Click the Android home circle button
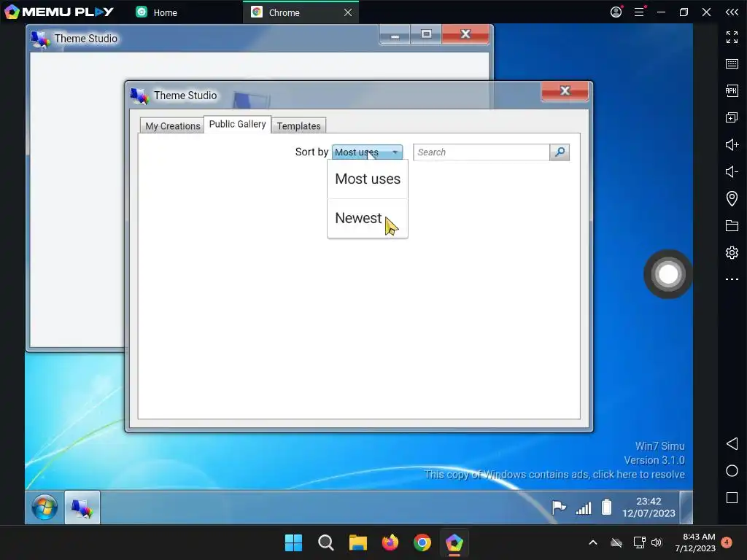This screenshot has height=560, width=747. [732, 471]
